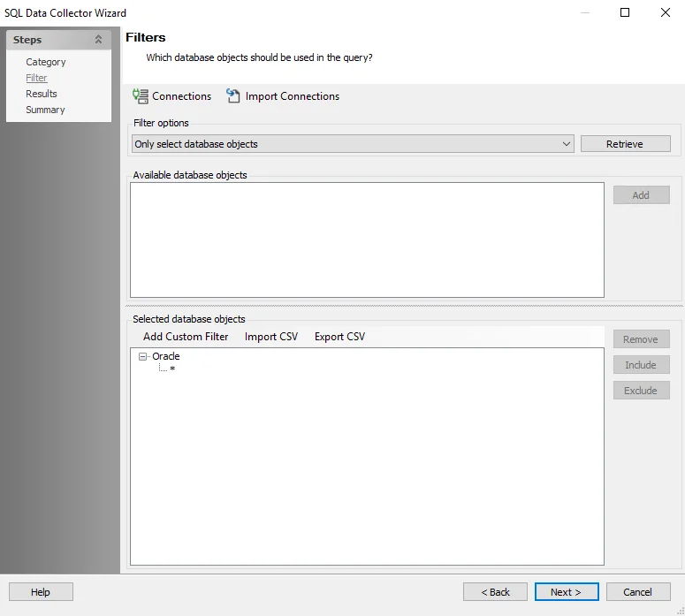Click the Add button
The width and height of the screenshot is (685, 616).
[x=642, y=194]
